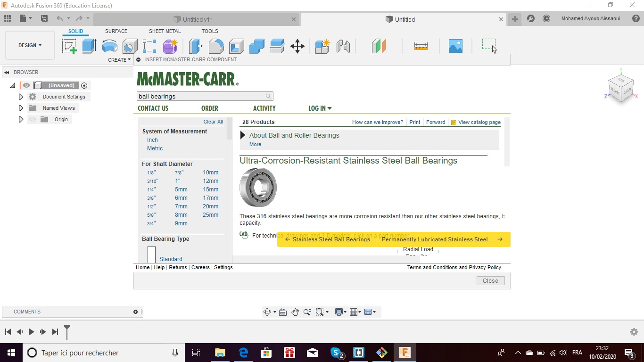Select the Revolve tool
644x362 pixels.
(x=109, y=46)
